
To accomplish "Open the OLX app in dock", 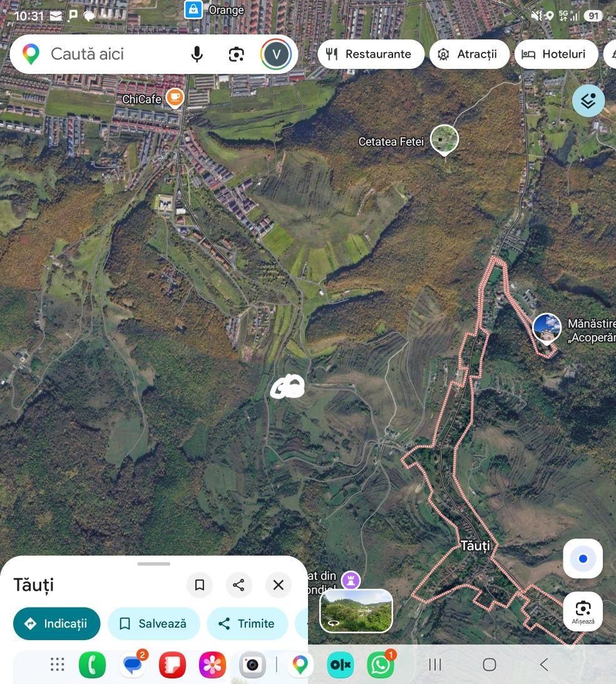I will 340,665.
